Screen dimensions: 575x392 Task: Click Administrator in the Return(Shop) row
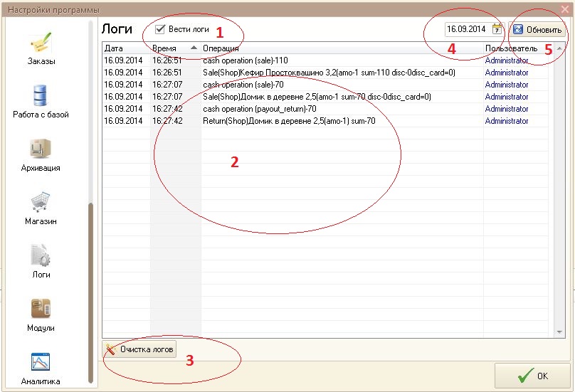[507, 121]
